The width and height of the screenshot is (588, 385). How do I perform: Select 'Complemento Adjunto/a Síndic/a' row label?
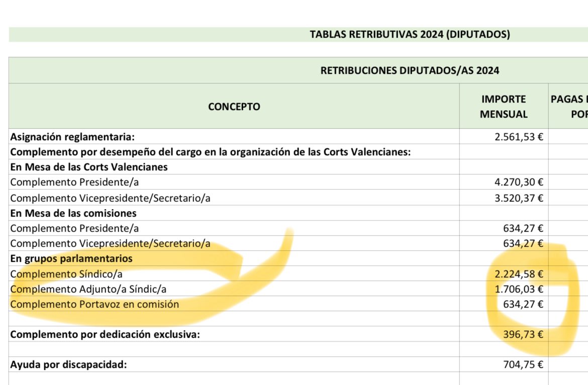coord(88,289)
